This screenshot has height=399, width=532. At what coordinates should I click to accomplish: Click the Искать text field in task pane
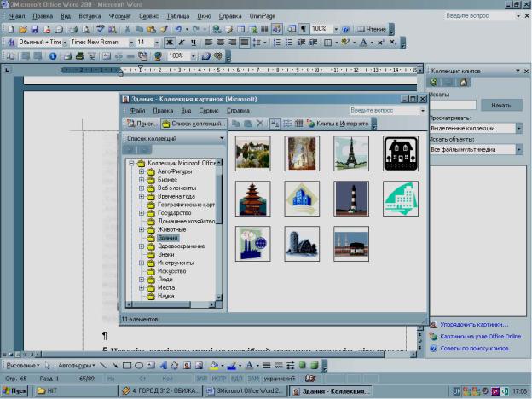(452, 106)
